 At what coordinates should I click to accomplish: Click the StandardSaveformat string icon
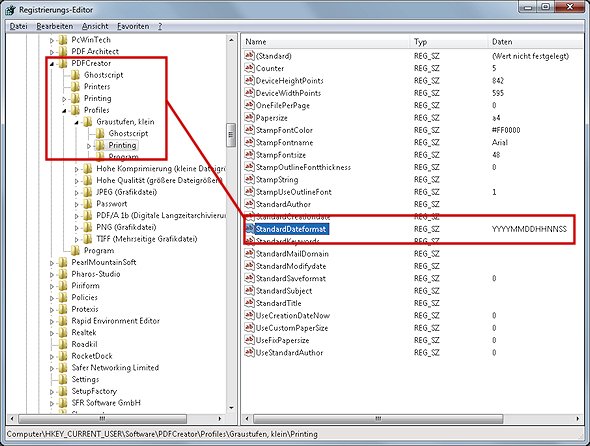[249, 279]
